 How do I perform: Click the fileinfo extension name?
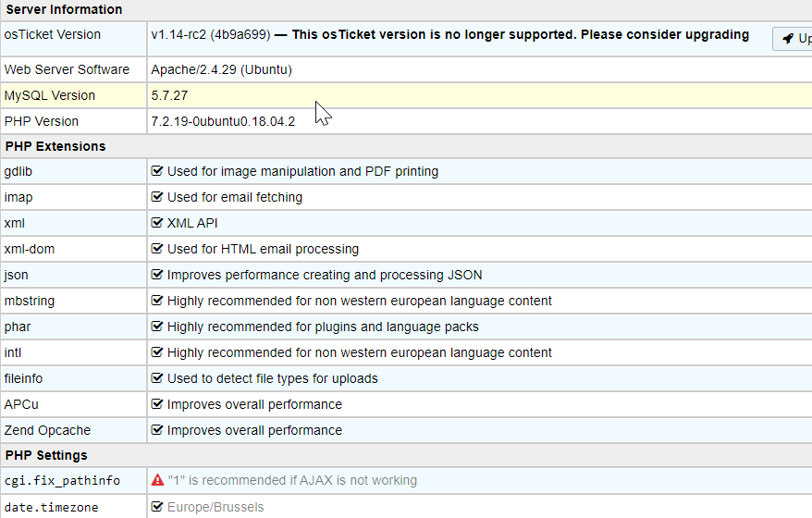pyautogui.click(x=23, y=378)
